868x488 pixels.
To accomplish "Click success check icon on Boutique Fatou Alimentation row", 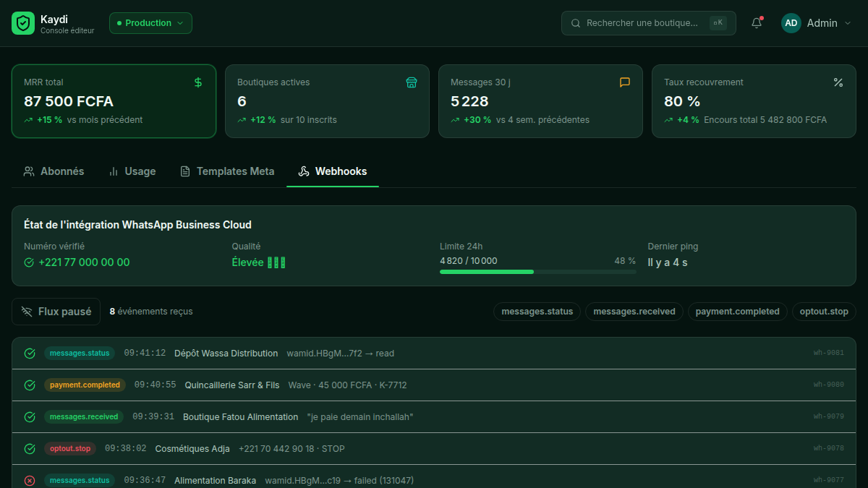I will 30,417.
